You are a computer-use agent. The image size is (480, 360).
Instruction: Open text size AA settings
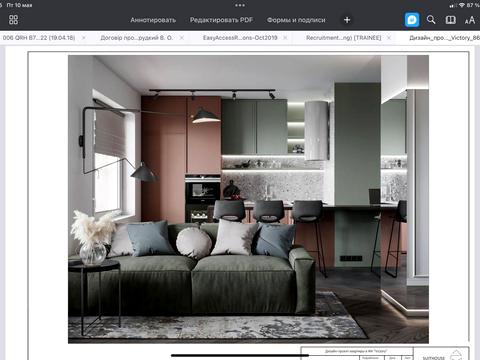coord(470,20)
